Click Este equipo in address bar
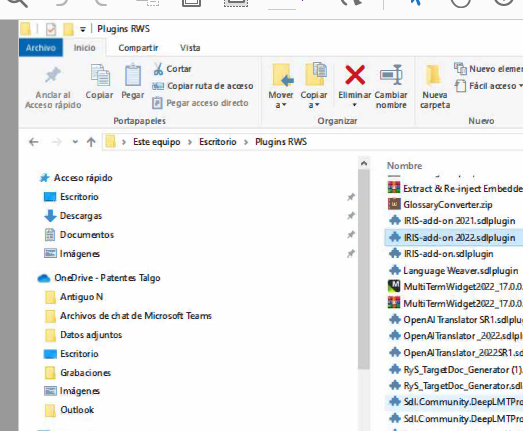Image resolution: width=523 pixels, height=431 pixels. coord(156,142)
